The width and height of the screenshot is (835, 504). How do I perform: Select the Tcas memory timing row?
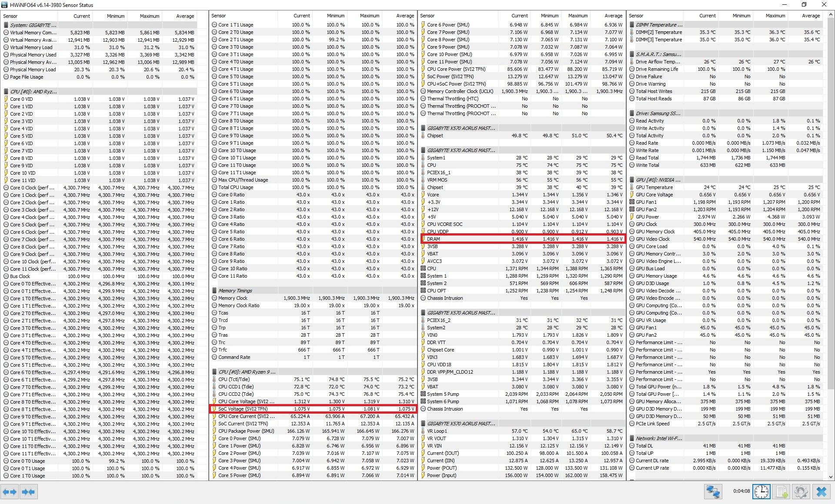(223, 313)
